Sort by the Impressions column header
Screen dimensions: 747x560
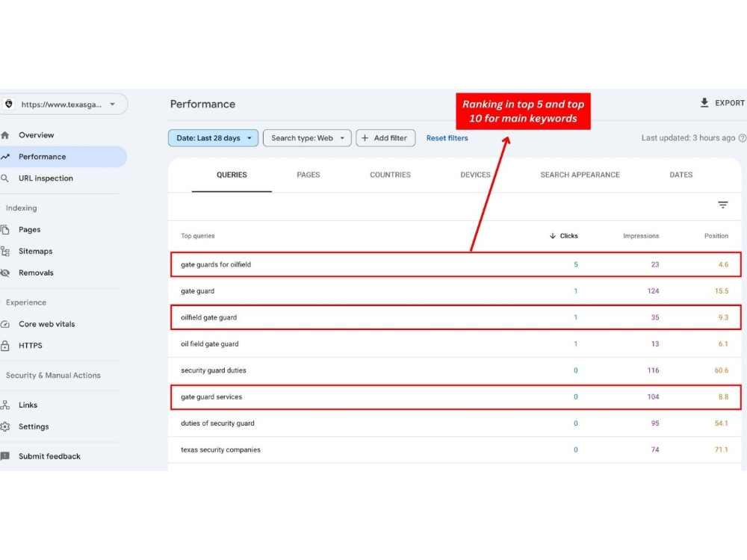click(x=641, y=236)
